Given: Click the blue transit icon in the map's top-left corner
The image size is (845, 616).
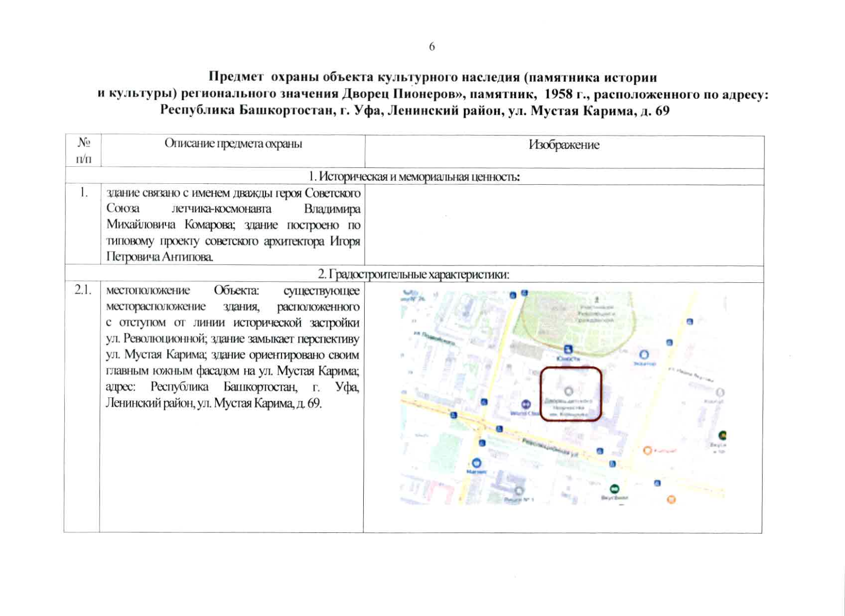Looking at the screenshot, I should click(x=512, y=294).
